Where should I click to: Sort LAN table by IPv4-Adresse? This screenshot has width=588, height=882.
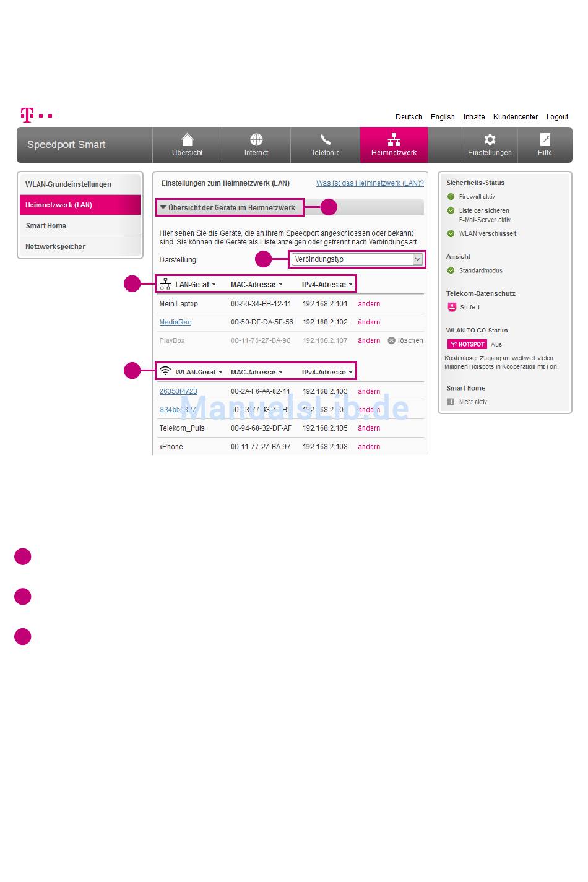tap(327, 285)
